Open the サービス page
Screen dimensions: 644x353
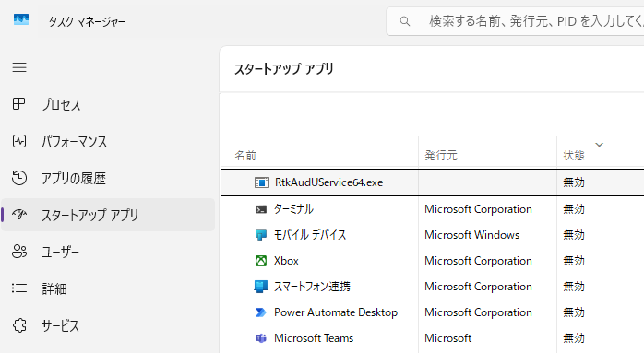108,325
